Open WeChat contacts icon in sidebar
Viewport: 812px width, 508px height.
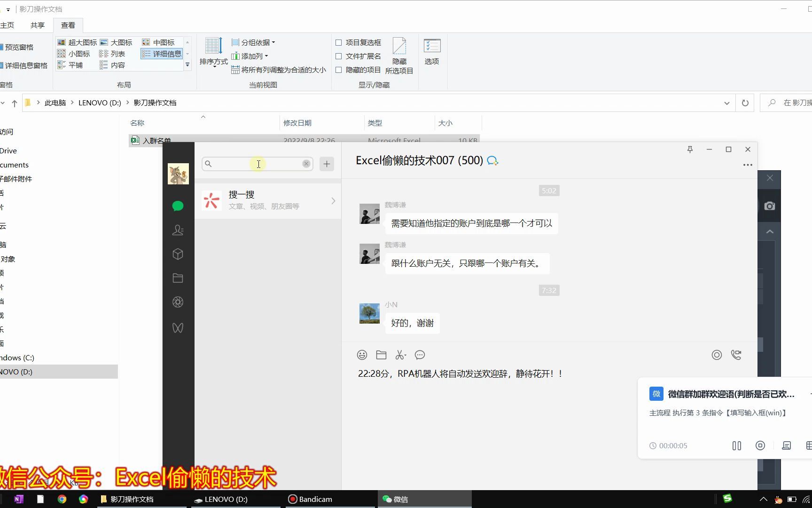point(178,230)
